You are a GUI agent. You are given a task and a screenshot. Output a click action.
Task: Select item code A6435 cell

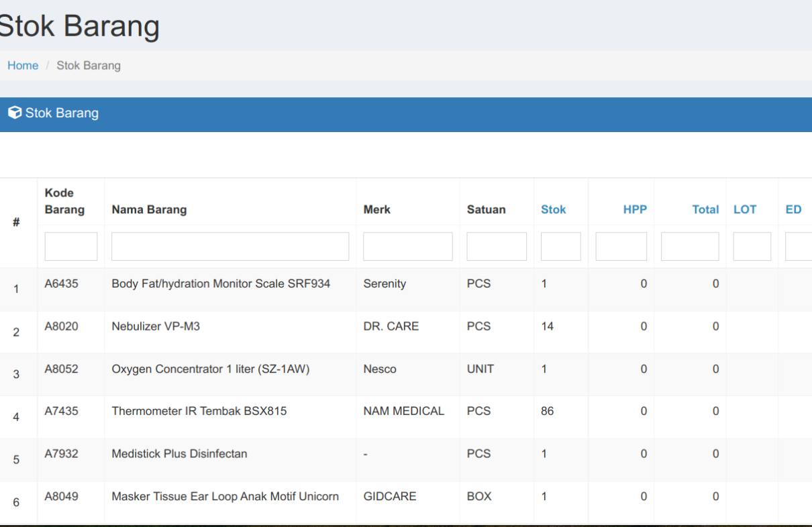click(x=62, y=284)
